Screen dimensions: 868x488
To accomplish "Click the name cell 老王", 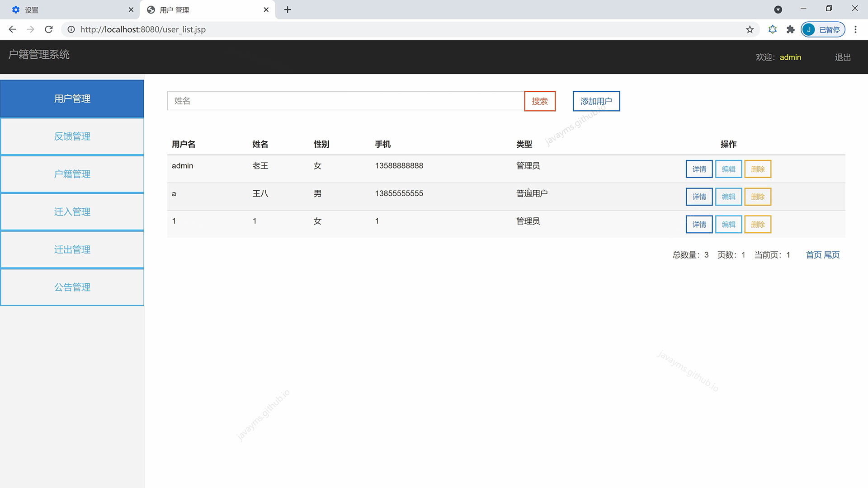I will (260, 166).
